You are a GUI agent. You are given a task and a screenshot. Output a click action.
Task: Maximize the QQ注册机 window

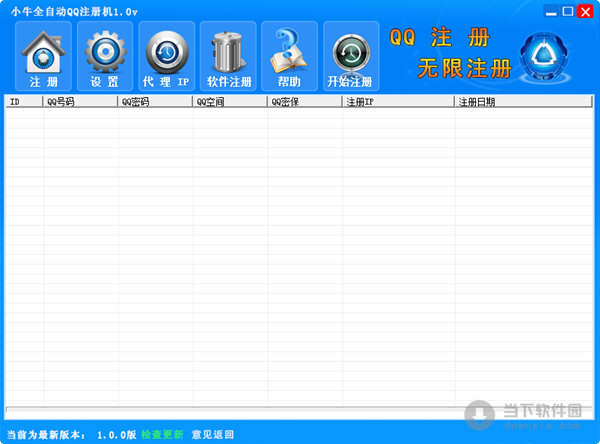coord(568,11)
